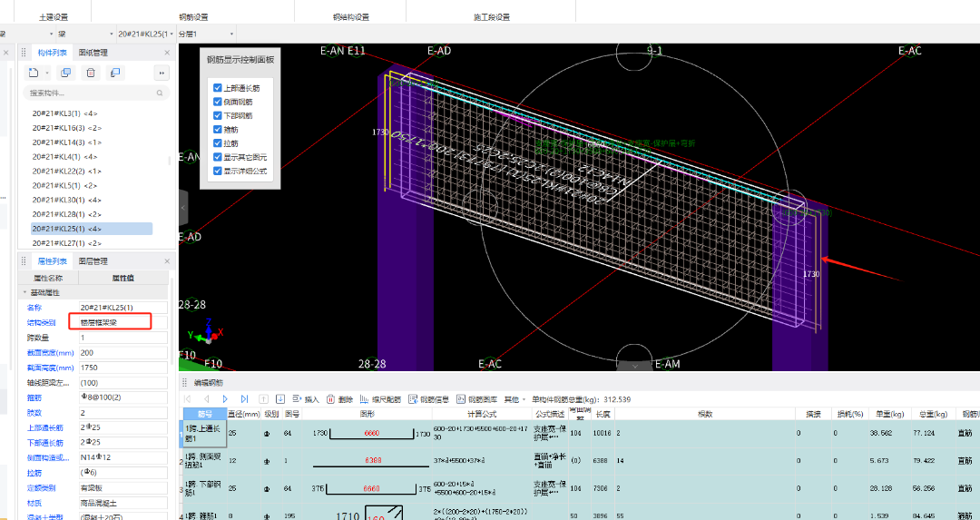980x520 pixels.
Task: Select rebar row 1跨.侧面受扭筋1
Action: pos(205,461)
